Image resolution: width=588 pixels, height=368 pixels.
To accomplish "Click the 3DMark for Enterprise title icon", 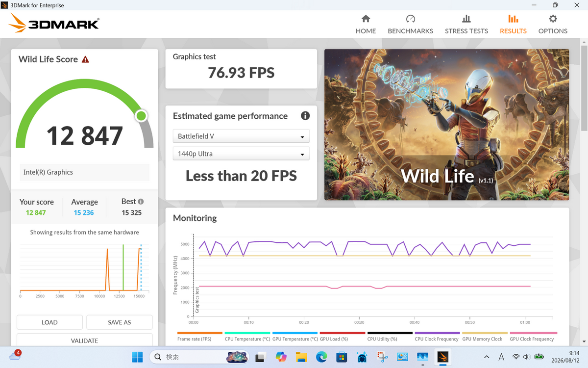I will pos(5,5).
